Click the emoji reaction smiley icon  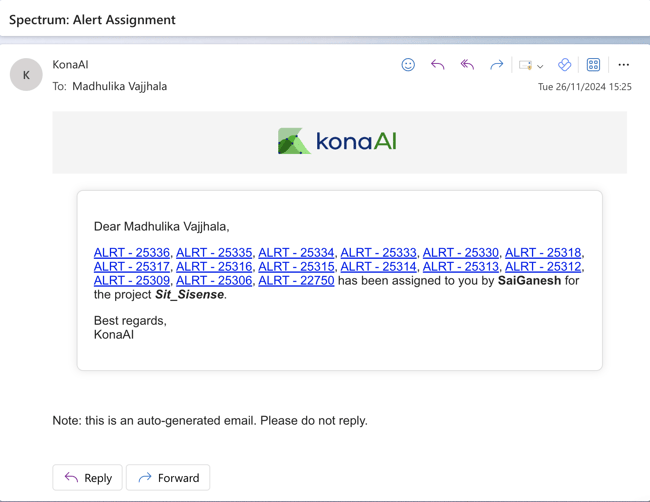(408, 65)
